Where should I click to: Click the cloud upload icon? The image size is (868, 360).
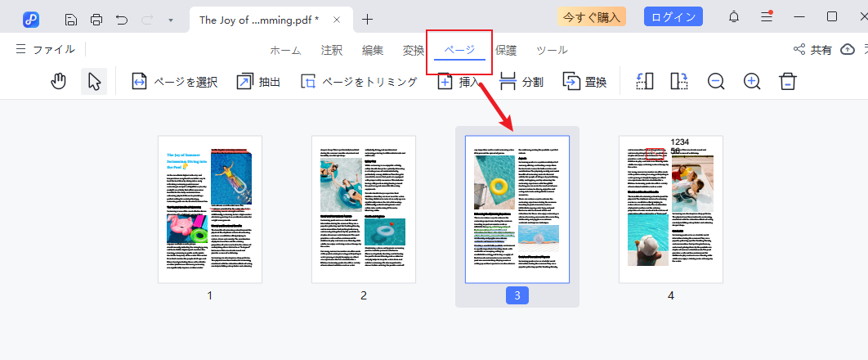tap(848, 50)
